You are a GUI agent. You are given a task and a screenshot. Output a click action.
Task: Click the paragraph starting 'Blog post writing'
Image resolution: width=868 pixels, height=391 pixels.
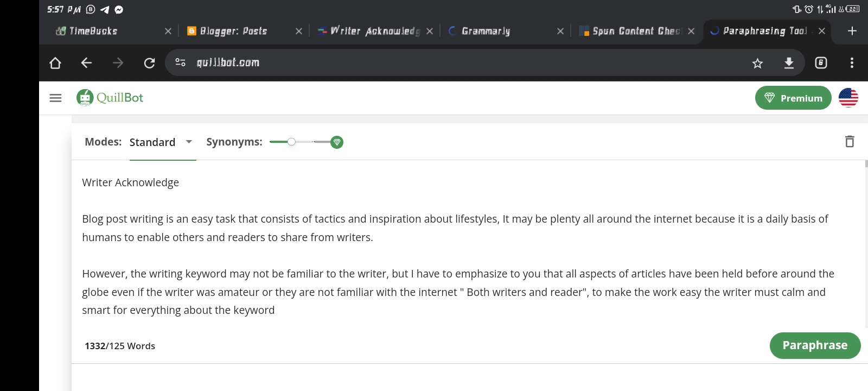coord(455,228)
